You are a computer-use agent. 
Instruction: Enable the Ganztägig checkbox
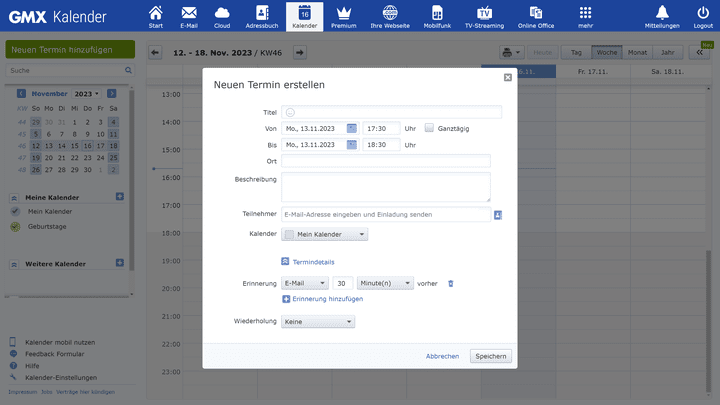tap(429, 128)
